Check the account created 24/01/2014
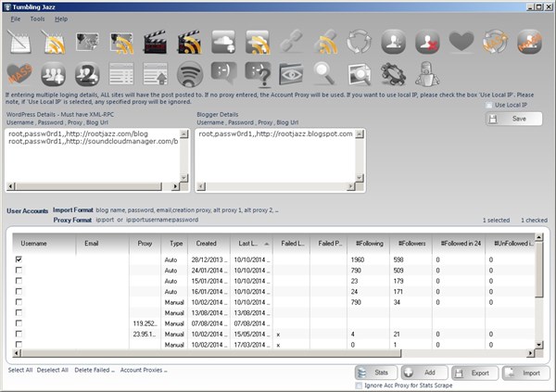556x392 pixels. [x=19, y=270]
